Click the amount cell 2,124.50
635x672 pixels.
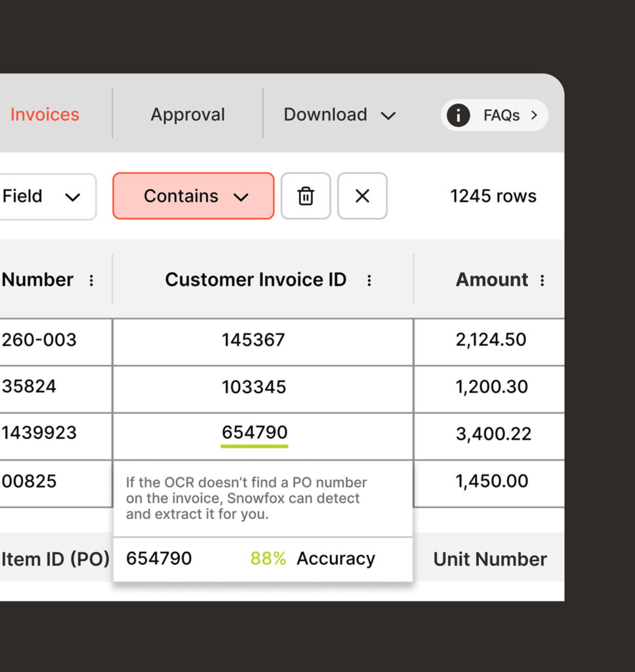[491, 340]
